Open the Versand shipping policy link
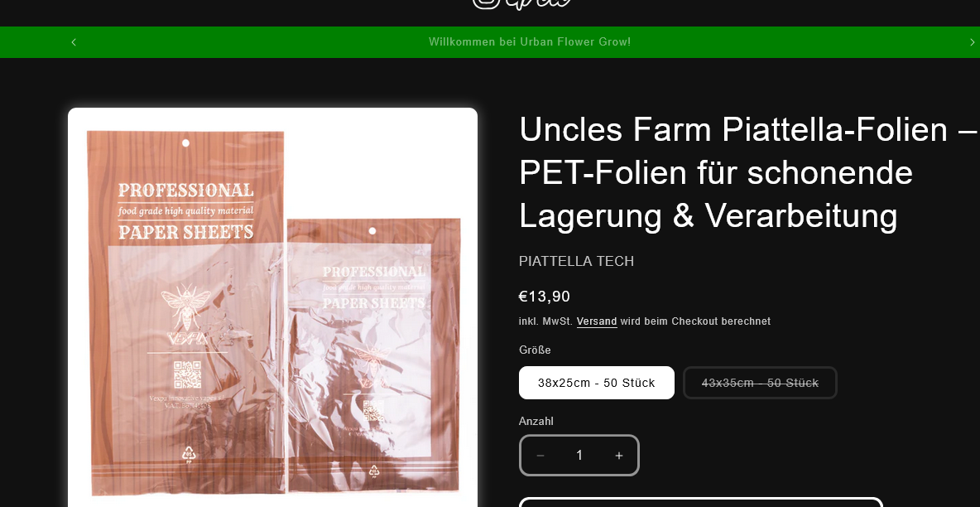This screenshot has height=507, width=980. click(x=597, y=321)
